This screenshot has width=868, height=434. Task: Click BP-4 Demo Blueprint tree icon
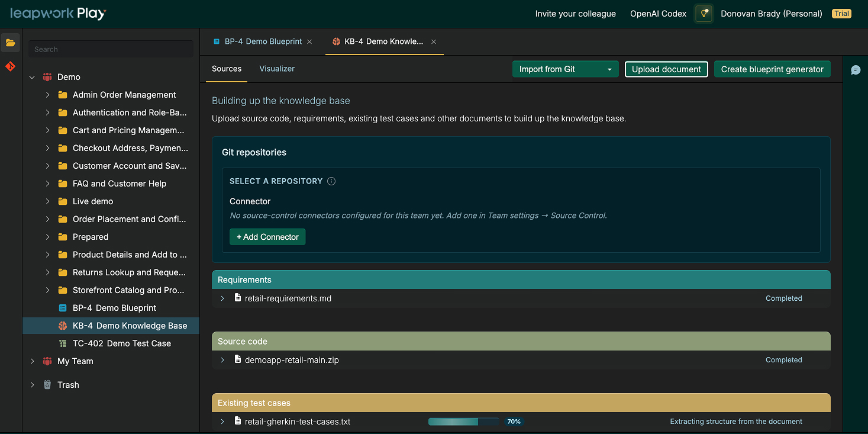(63, 308)
